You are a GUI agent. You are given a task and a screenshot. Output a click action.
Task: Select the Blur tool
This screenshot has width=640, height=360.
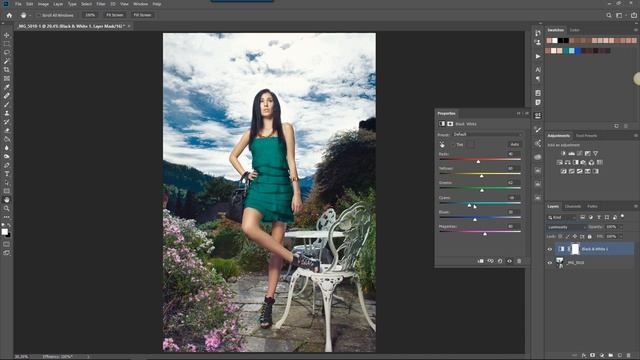click(7, 148)
